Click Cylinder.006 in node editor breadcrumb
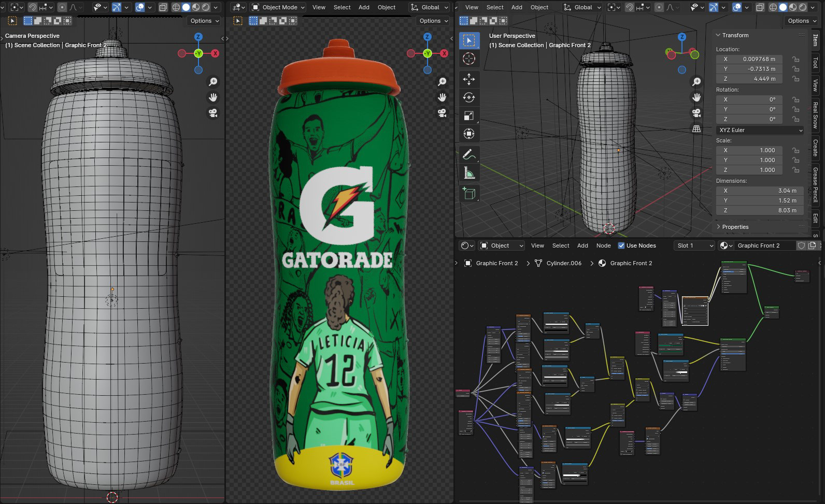 click(x=564, y=263)
